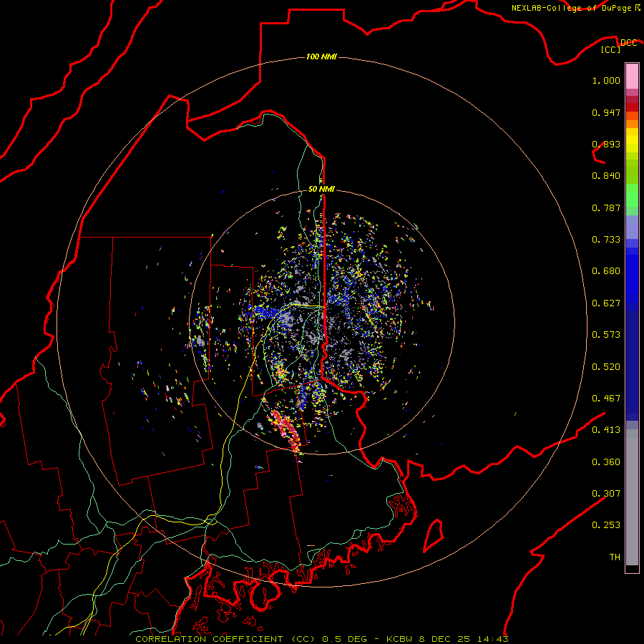This screenshot has width=644, height=644.
Task: Pick the red swatch on the color bar
Action: click(632, 107)
